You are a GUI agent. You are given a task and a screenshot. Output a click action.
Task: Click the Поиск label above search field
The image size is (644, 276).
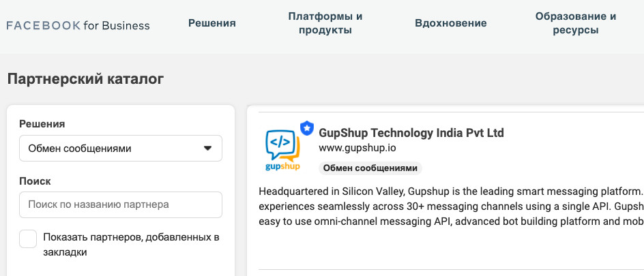(35, 181)
